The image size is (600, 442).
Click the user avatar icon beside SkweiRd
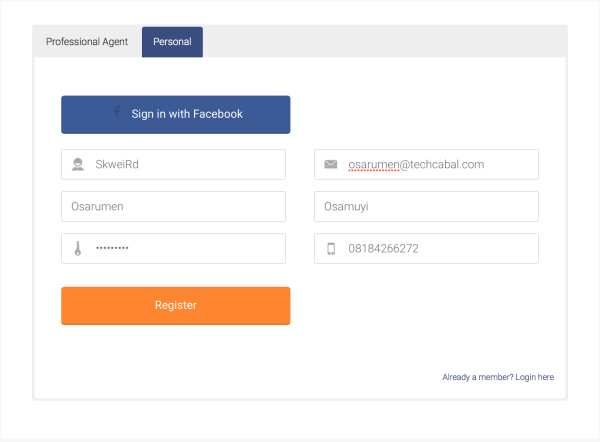[77, 165]
